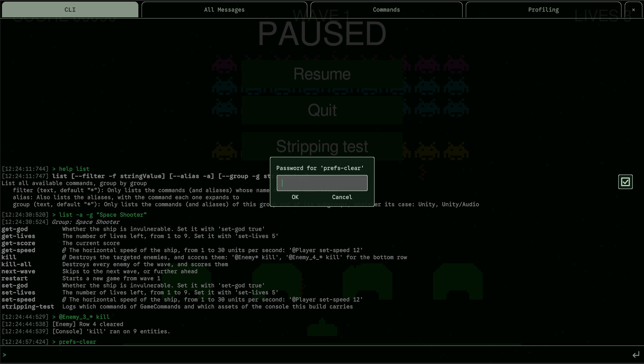Open the Profiling tab
This screenshot has width=644, height=364.
point(543,10)
